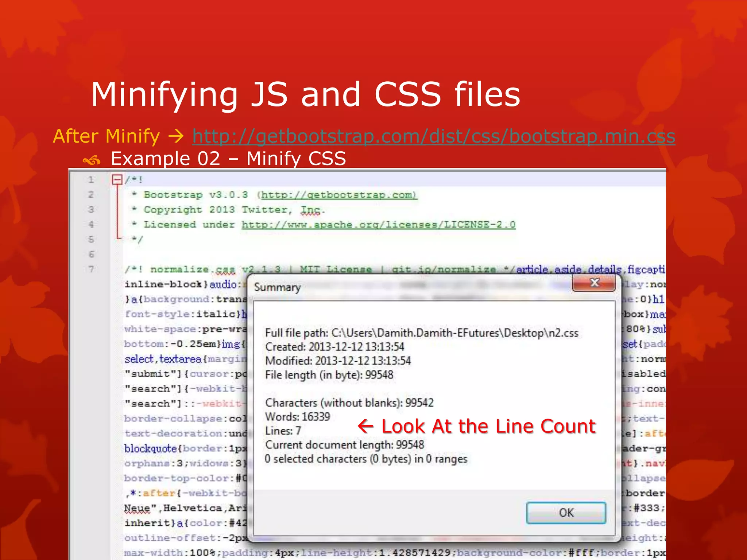Viewport: 747px width, 560px height.
Task: Click the swirl bullet icon before Example 02
Action: pos(91,160)
